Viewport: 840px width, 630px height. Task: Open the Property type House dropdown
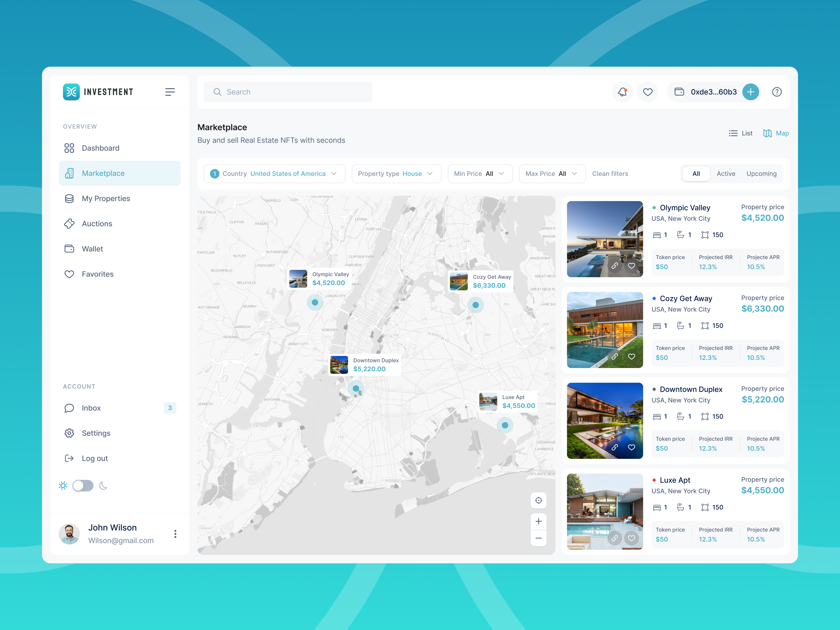[x=396, y=174]
